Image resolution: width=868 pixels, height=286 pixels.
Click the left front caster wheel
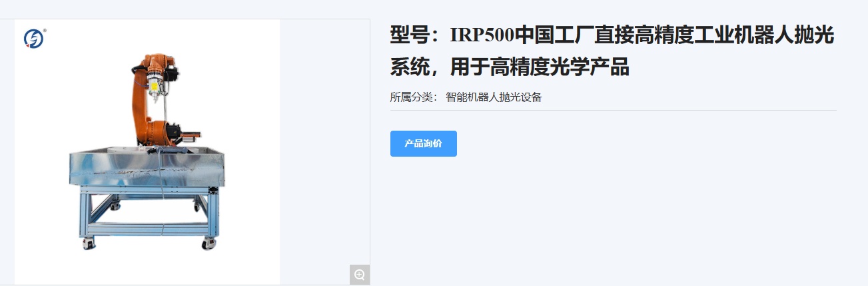point(89,243)
